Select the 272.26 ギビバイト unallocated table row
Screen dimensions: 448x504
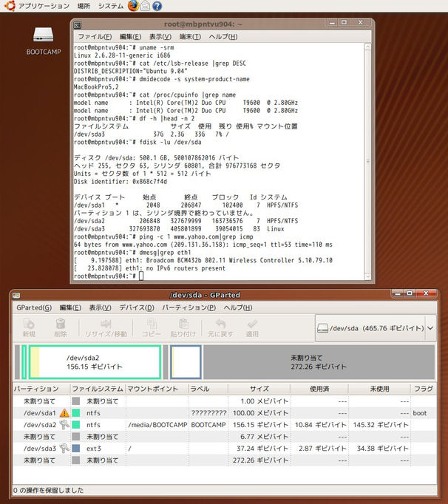click(x=225, y=460)
